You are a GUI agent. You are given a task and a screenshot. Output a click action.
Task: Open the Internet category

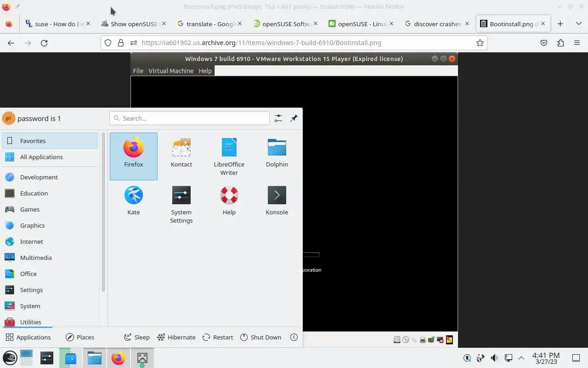pos(50,241)
